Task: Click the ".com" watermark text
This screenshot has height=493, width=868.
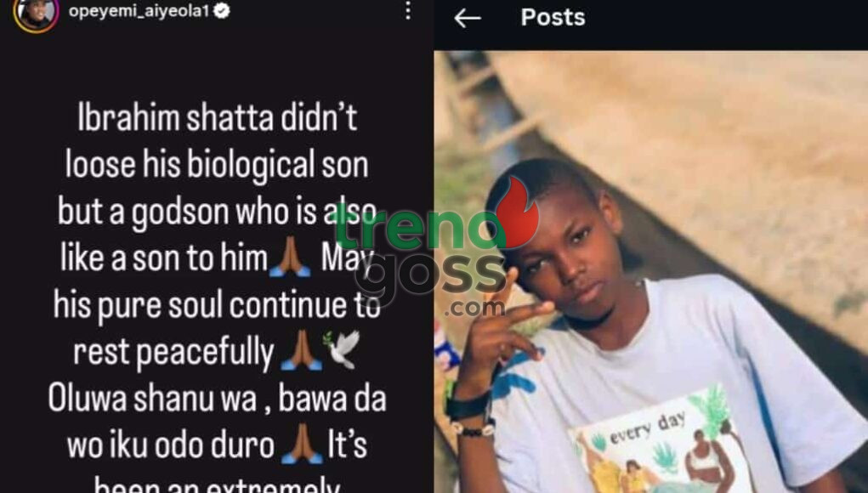Action: (x=474, y=308)
